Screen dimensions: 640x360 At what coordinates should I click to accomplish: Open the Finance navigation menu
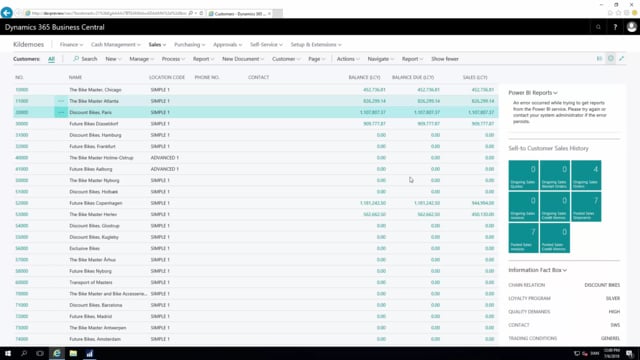coord(71,44)
